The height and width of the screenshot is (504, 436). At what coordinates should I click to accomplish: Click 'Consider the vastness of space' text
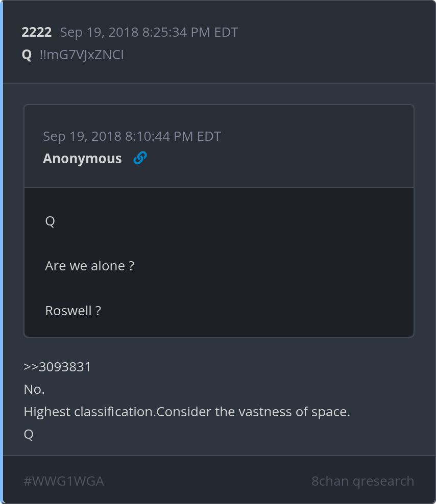pyautogui.click(x=253, y=412)
